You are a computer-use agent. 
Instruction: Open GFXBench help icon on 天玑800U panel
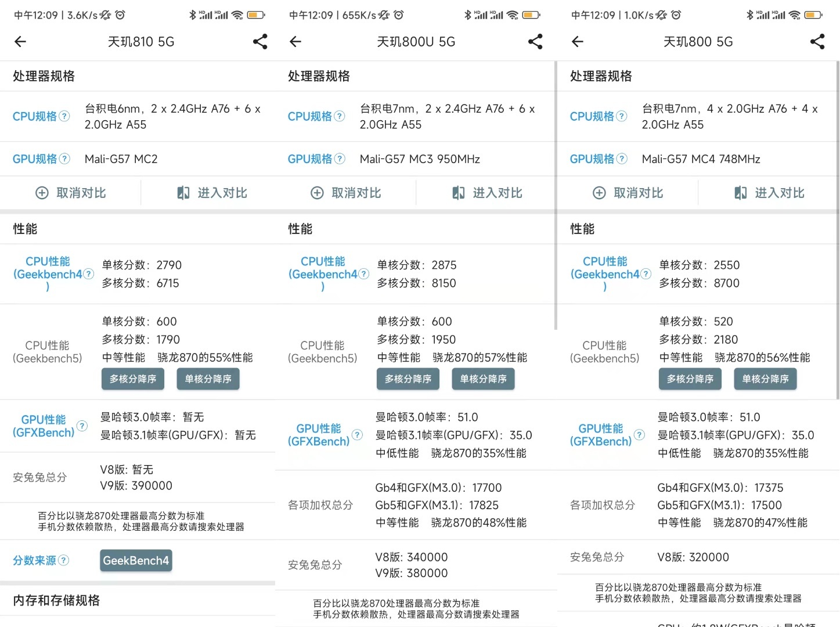(x=357, y=435)
